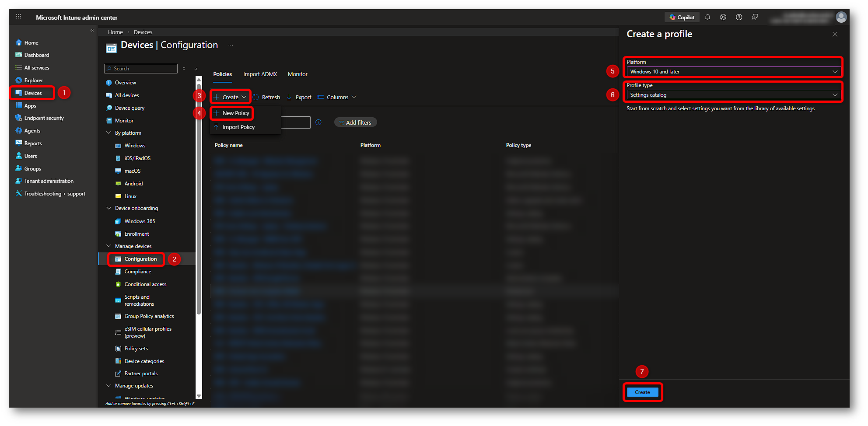The height and width of the screenshot is (426, 868).
Task: Click the Apps grid icon
Action: (19, 105)
